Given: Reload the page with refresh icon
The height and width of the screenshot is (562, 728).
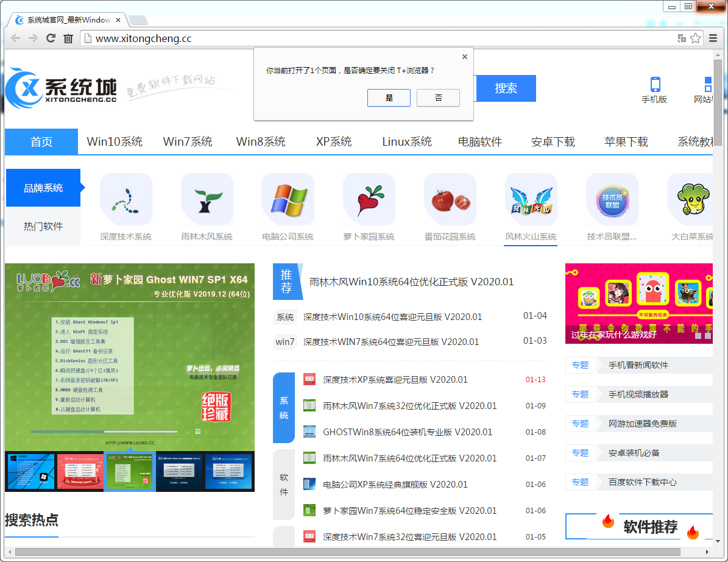Looking at the screenshot, I should point(51,38).
